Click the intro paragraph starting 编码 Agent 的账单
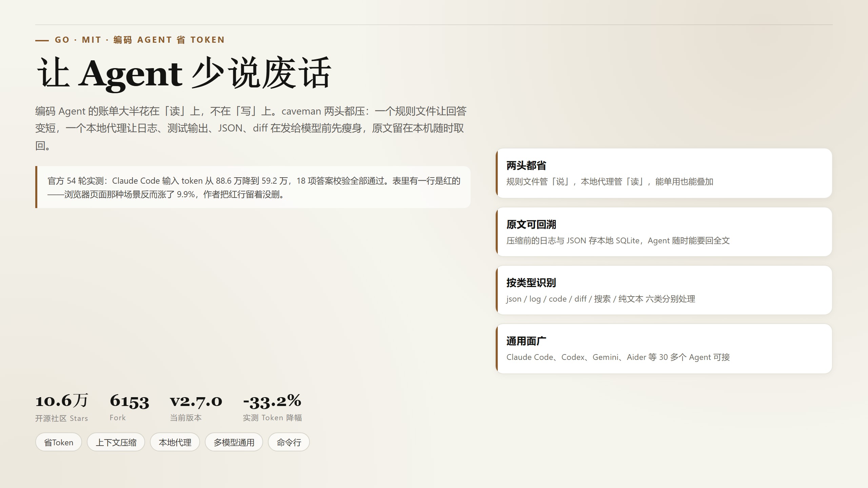The height and width of the screenshot is (488, 868). (251, 128)
